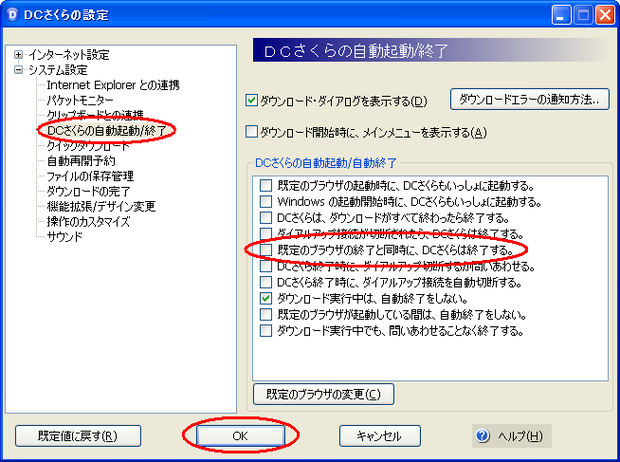The width and height of the screenshot is (620, 462).
Task: Confirm settings with OK button
Action: point(240,436)
